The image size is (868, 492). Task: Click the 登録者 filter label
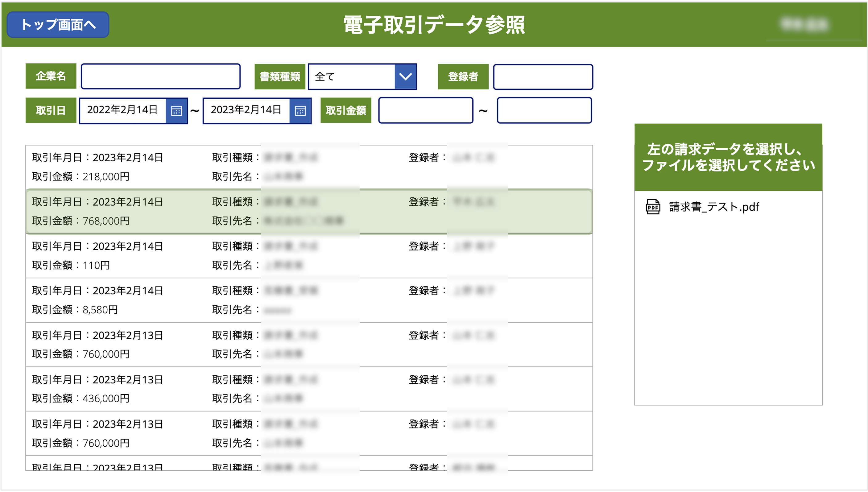(463, 77)
